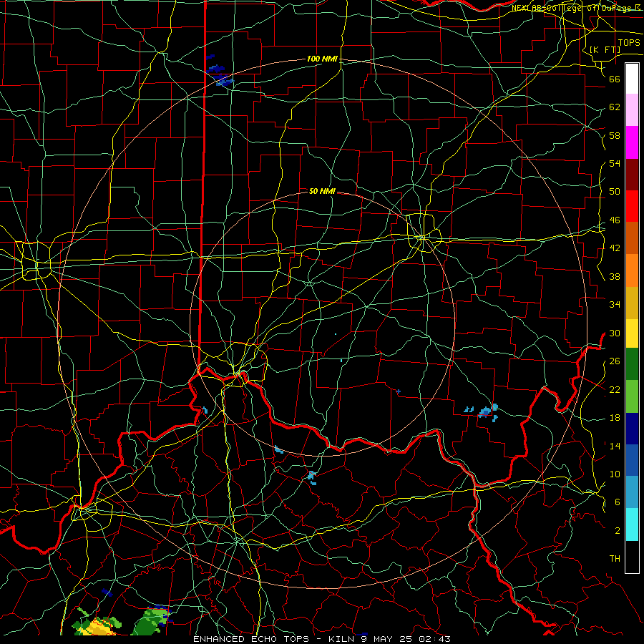
Task: Pick the dark red maroon legend swatch
Action: pyautogui.click(x=632, y=175)
